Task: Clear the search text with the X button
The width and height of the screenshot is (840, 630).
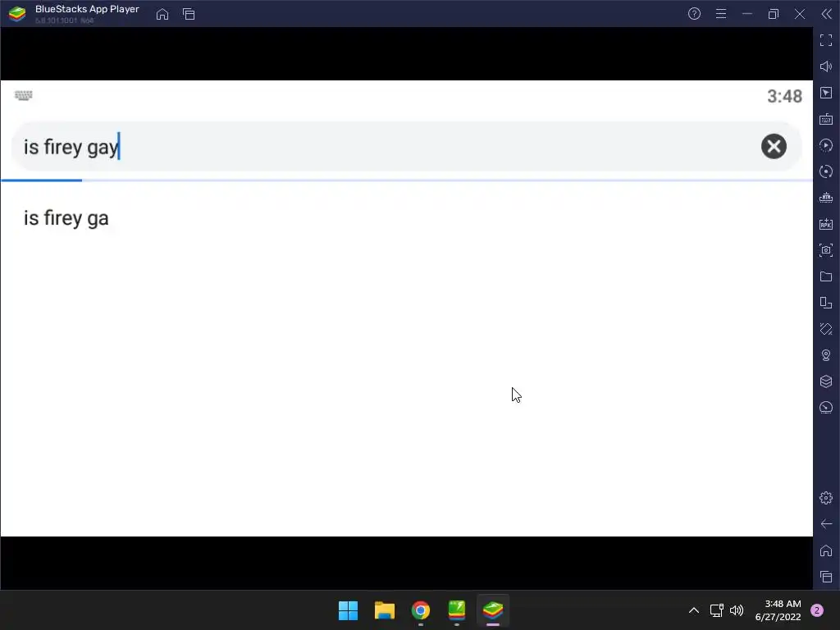Action: click(774, 146)
